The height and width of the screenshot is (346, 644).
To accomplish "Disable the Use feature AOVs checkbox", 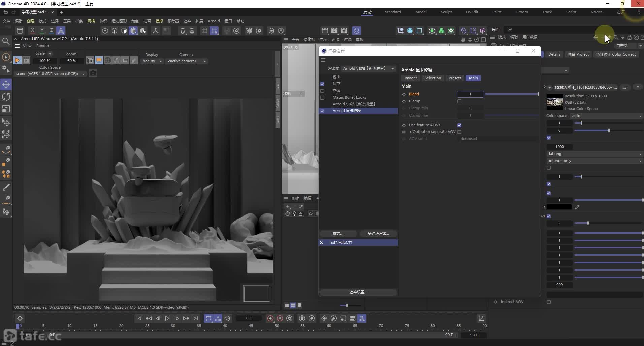I will tap(459, 125).
